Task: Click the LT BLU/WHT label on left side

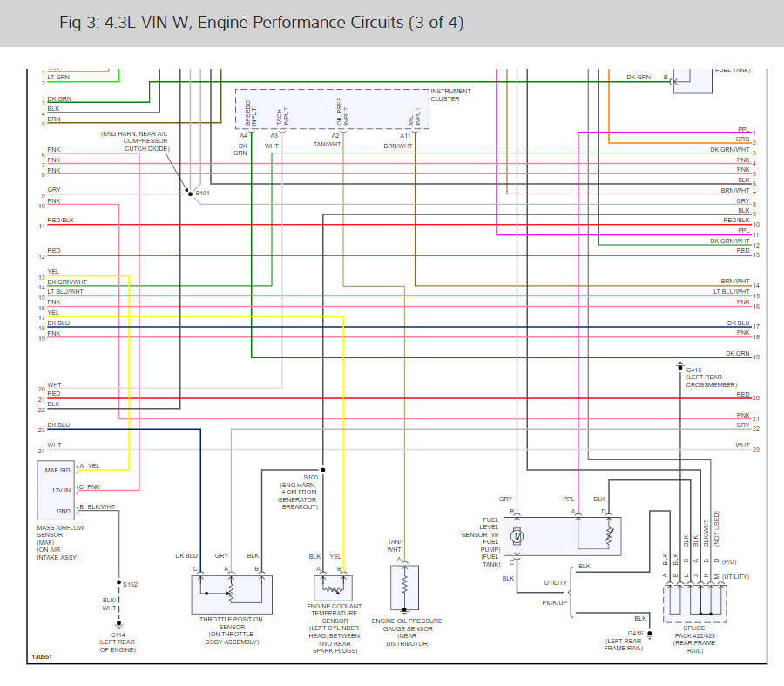Action: 65,292
